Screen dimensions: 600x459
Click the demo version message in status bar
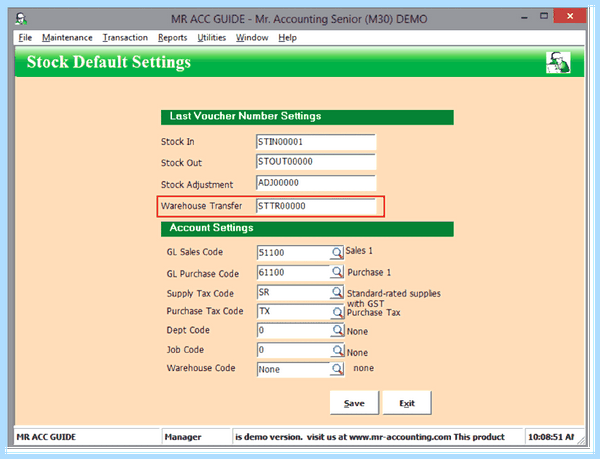click(370, 437)
